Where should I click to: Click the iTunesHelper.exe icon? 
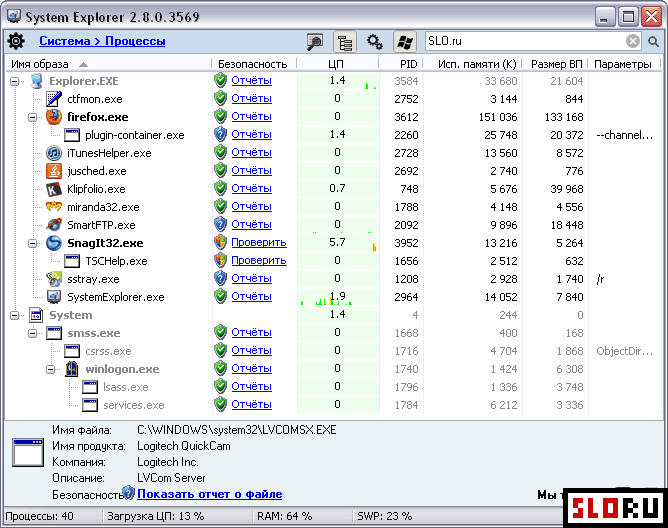pos(54,153)
